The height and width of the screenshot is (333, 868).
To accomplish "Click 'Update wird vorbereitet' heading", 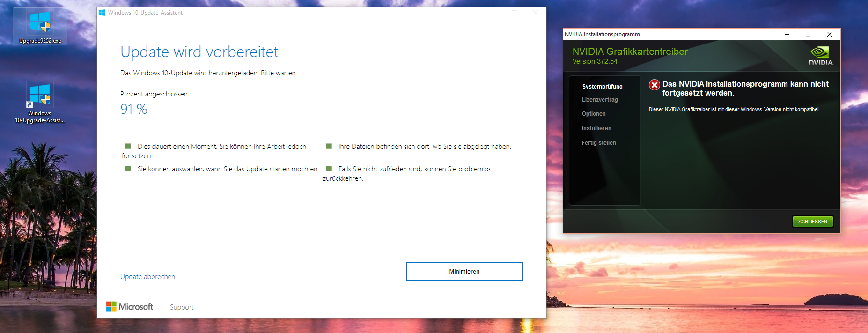I will pyautogui.click(x=199, y=52).
